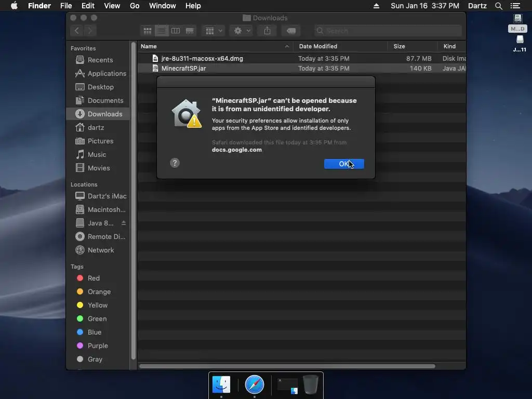Open the Go menu
This screenshot has height=399, width=532.
point(135,6)
